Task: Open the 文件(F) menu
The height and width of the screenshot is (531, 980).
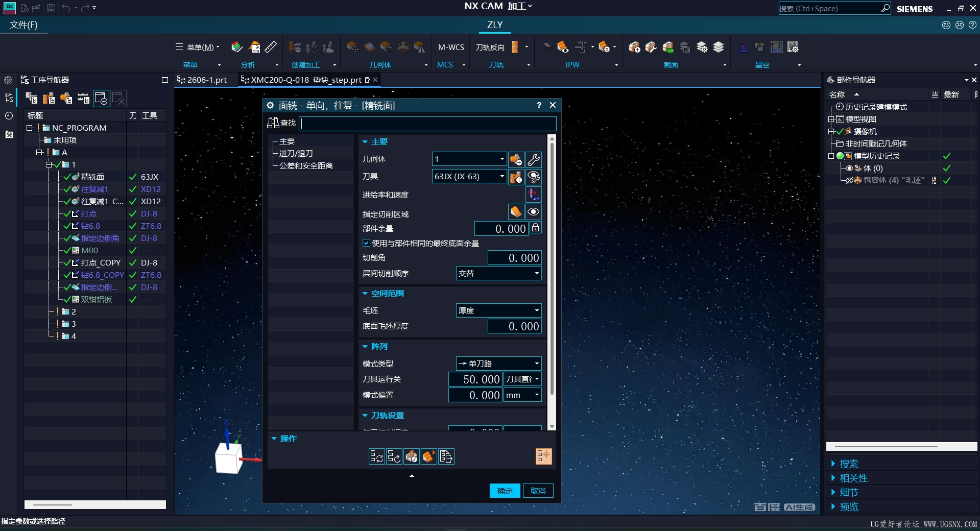Action: [x=23, y=25]
